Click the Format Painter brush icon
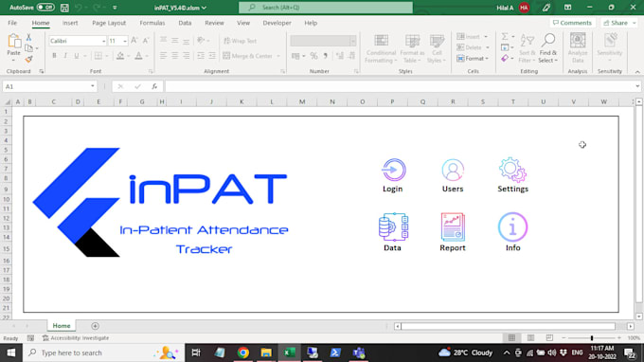Viewport: 644px width, 362px height. (28, 60)
